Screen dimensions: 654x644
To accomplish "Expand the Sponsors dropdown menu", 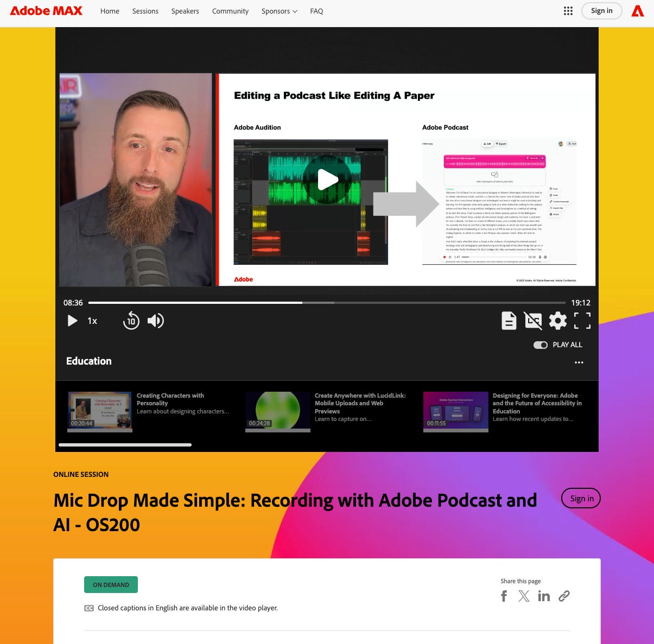I will tap(279, 11).
